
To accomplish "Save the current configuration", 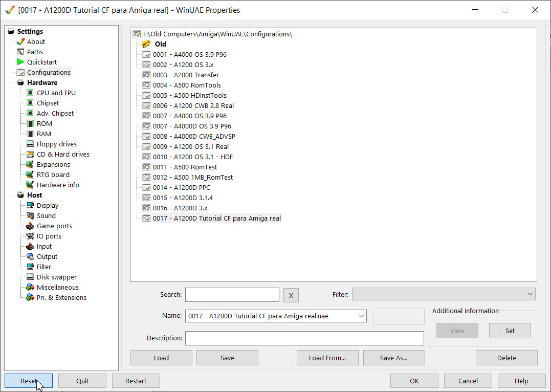I will coord(227,358).
